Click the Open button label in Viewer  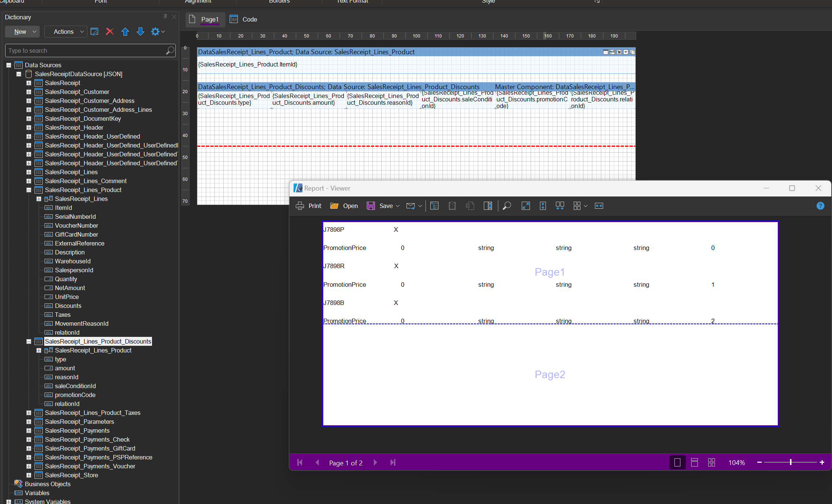click(350, 206)
